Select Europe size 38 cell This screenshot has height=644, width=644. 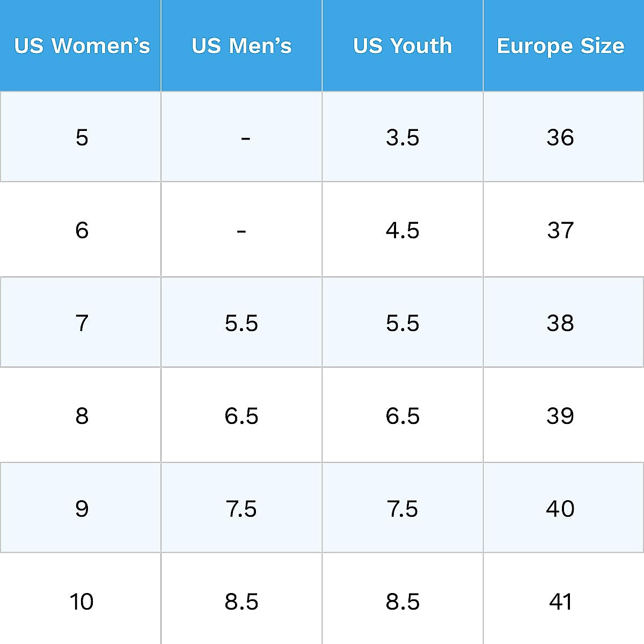(x=560, y=323)
